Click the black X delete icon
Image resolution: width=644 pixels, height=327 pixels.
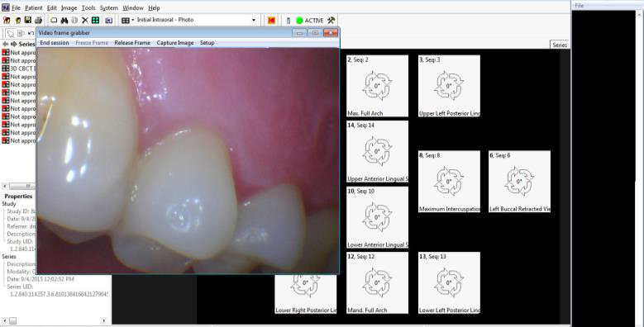click(85, 20)
